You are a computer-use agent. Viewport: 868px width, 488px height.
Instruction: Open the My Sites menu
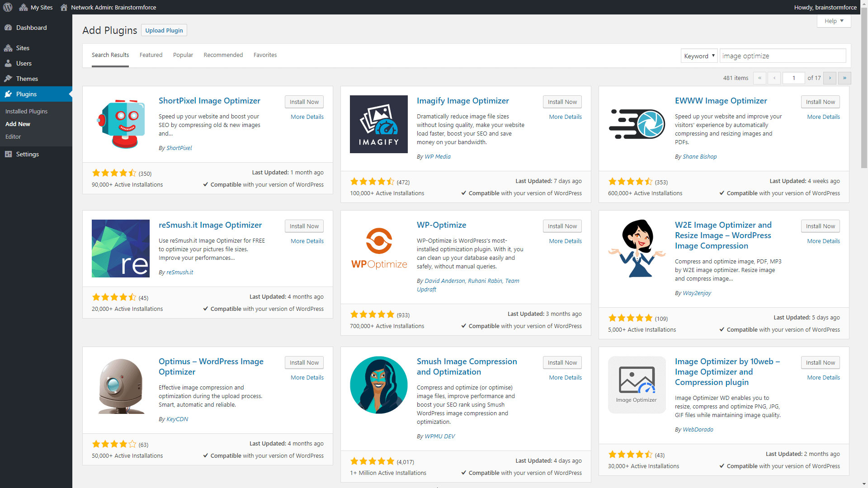(x=36, y=7)
